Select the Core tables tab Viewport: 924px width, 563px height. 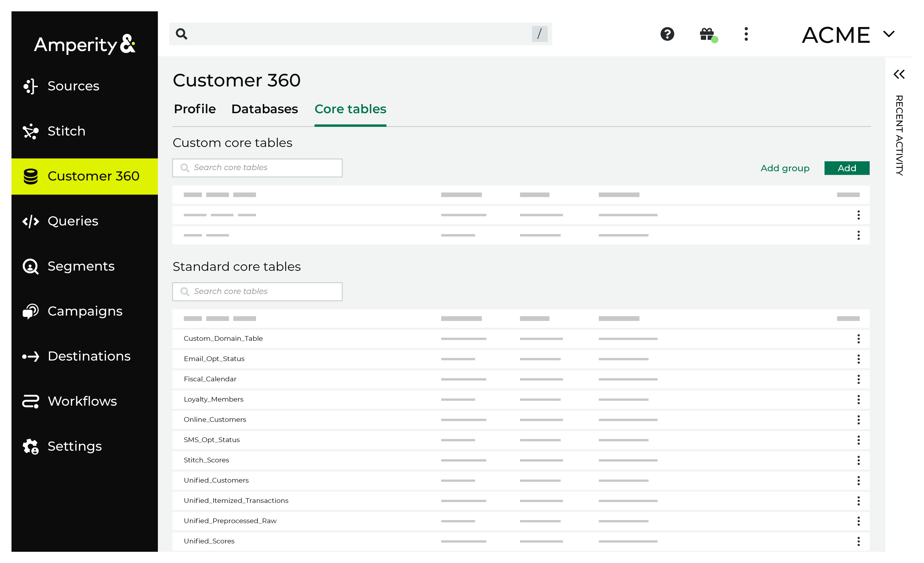coord(350,109)
